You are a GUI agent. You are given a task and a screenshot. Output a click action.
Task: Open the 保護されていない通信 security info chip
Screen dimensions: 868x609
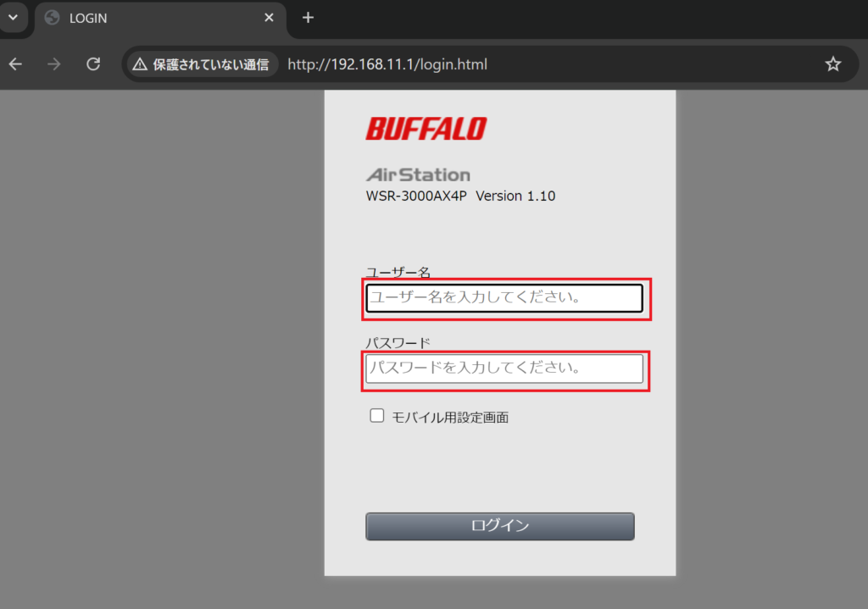click(202, 64)
